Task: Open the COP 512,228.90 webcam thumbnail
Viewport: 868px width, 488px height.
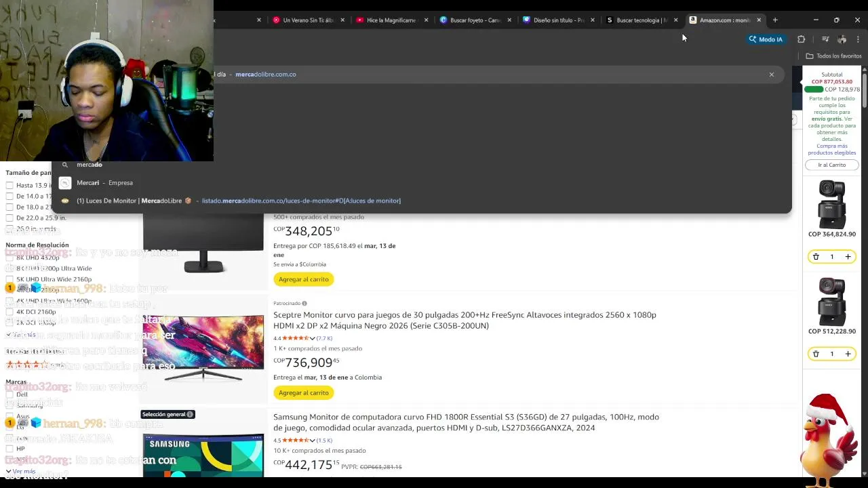Action: click(832, 302)
